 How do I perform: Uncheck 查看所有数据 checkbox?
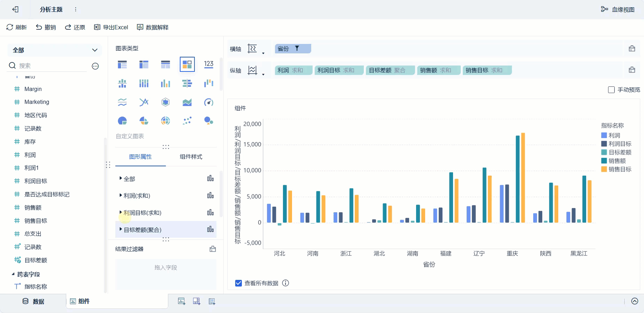click(238, 283)
